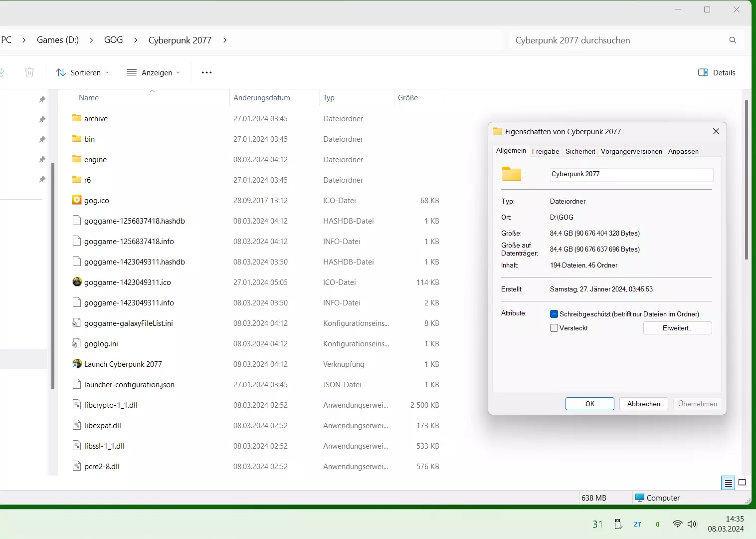Click the trash delete icon in toolbar

tap(29, 72)
